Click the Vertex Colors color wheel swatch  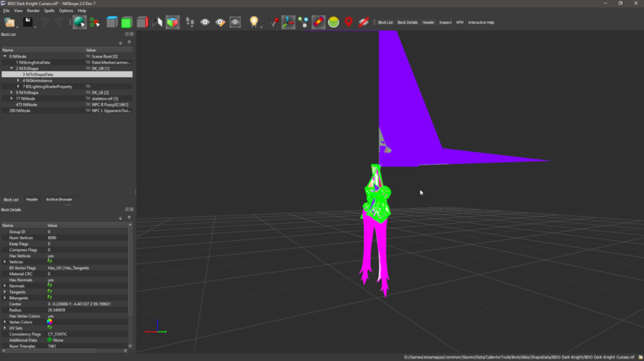pyautogui.click(x=50, y=322)
